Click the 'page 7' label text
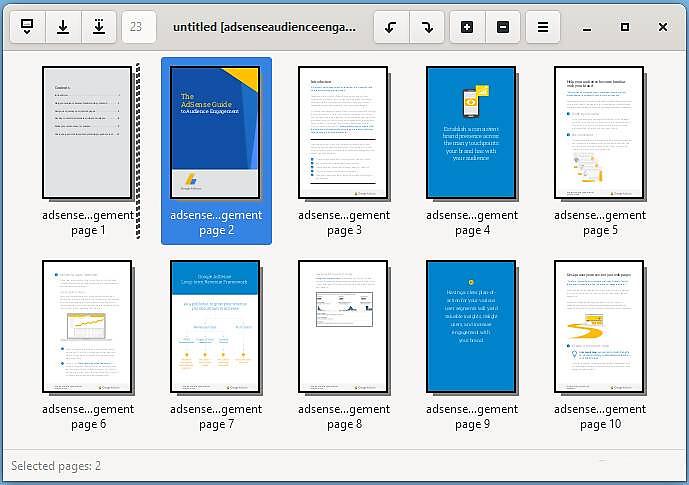Image resolution: width=689 pixels, height=485 pixels. tap(217, 424)
